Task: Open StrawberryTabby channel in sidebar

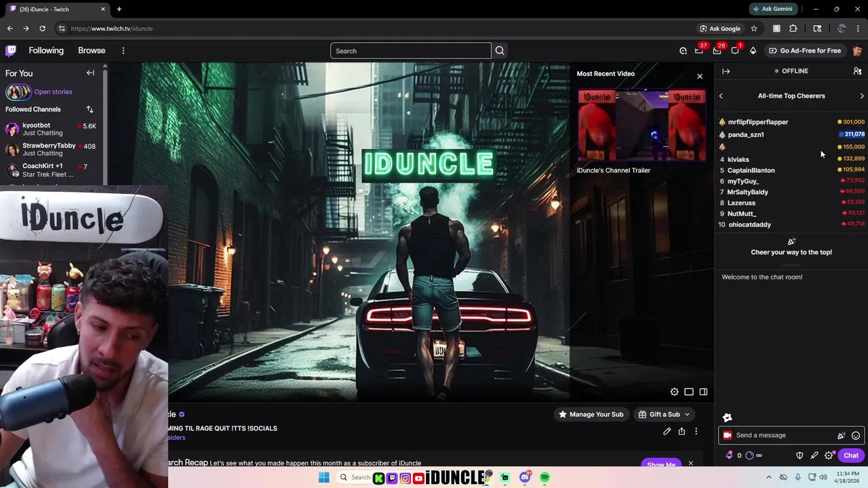Action: click(52, 149)
